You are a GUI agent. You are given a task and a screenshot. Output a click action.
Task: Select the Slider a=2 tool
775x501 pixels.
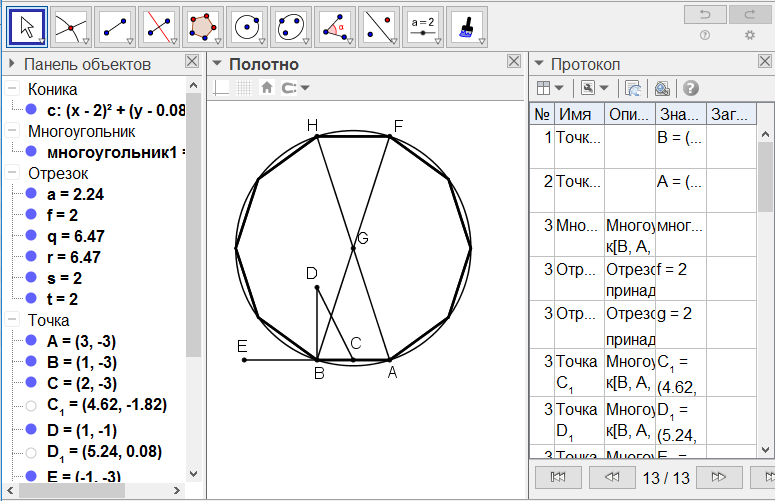[x=423, y=26]
